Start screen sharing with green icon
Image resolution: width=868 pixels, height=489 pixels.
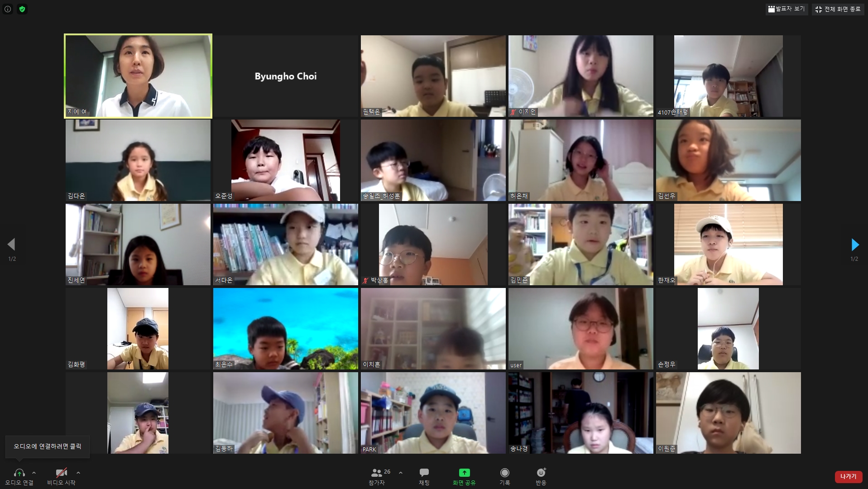(x=464, y=473)
